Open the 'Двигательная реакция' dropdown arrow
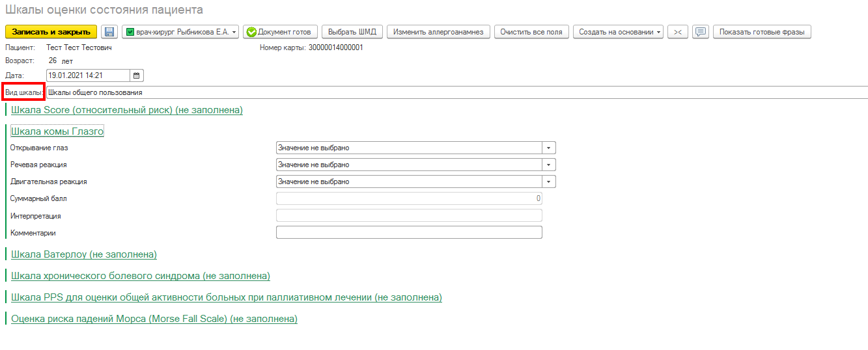The image size is (868, 350). pyautogui.click(x=549, y=182)
